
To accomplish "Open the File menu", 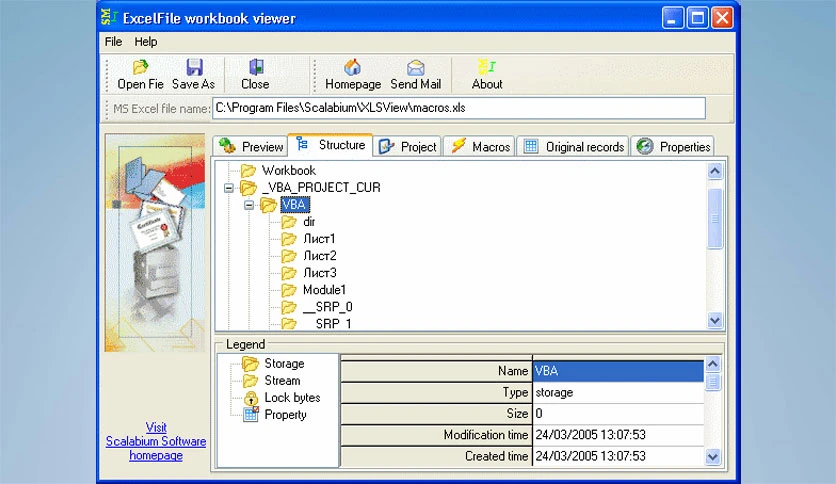I will click(x=113, y=42).
